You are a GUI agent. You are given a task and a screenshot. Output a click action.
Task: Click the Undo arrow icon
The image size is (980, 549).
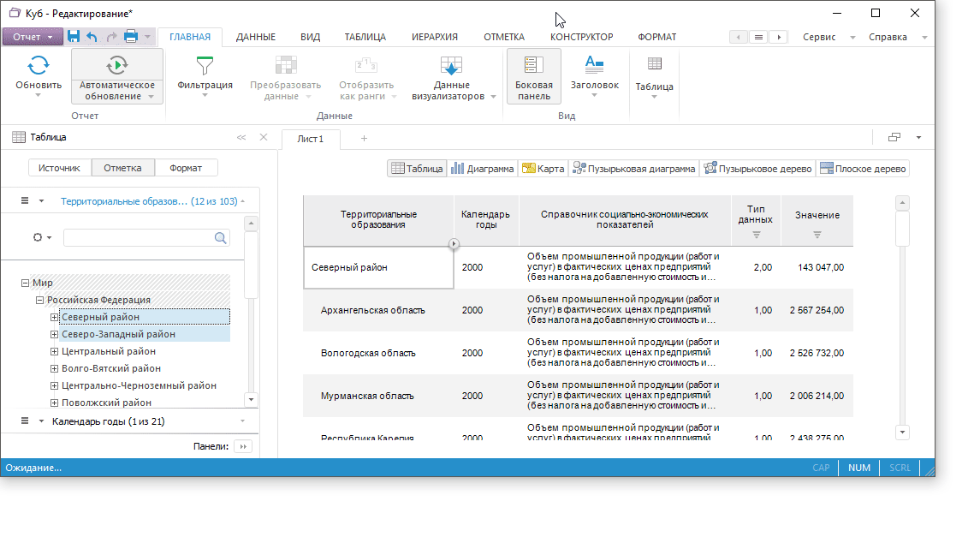pos(92,37)
